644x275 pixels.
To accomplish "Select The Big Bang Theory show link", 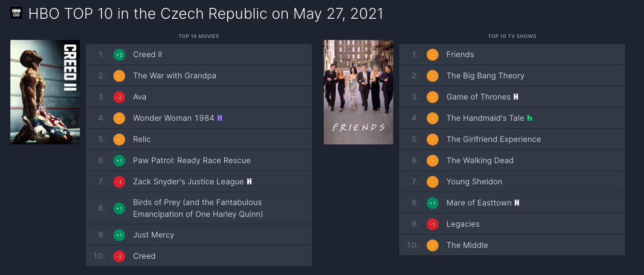I will (485, 76).
